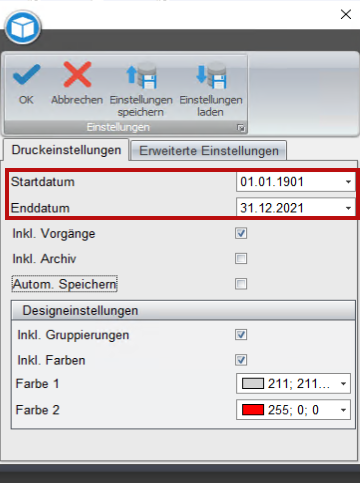Click the Einstellungen group dialog launcher
This screenshot has height=483, width=360.
click(x=241, y=128)
